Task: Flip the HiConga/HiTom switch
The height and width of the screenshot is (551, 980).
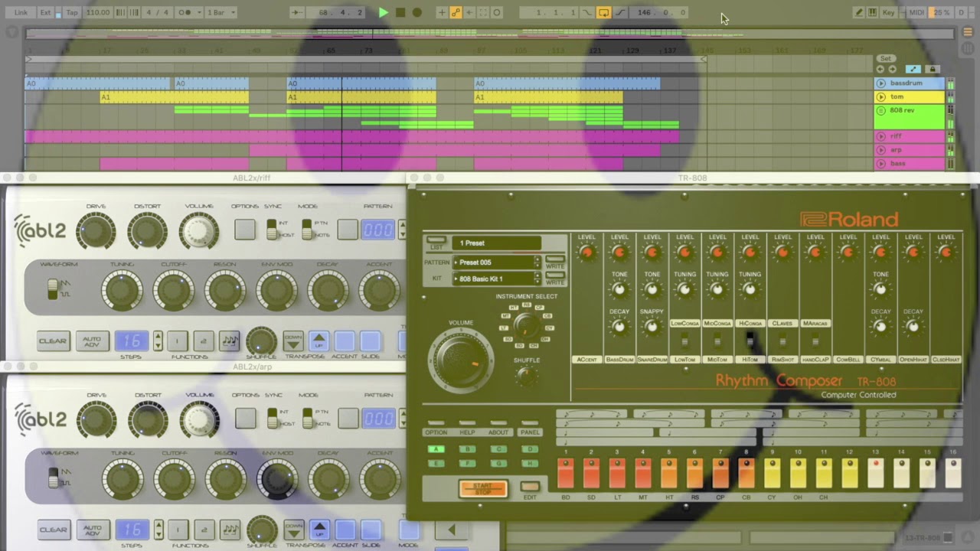Action: [x=750, y=341]
